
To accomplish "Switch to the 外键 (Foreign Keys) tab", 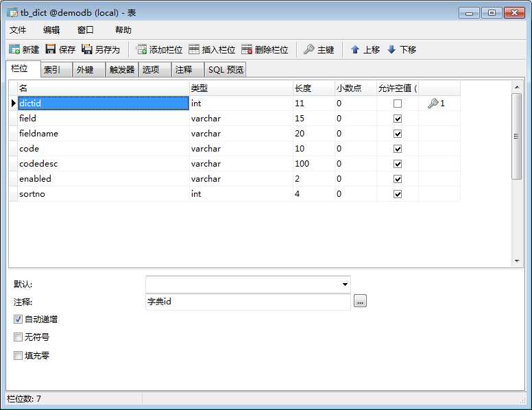I will [89, 69].
